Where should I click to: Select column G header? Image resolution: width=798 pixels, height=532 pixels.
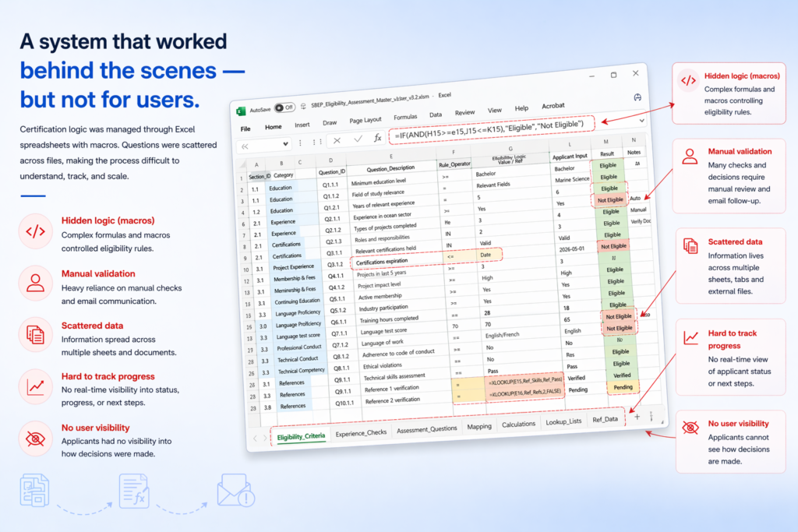pos(510,149)
